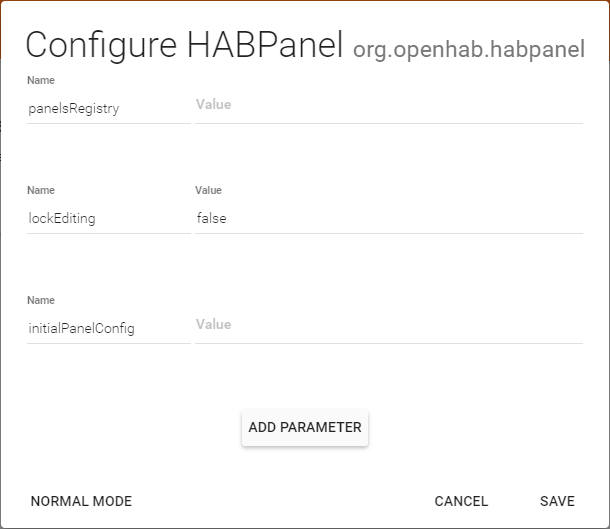Focus the empty Value field for initialPanelConfig
This screenshot has height=529, width=610.
click(388, 324)
